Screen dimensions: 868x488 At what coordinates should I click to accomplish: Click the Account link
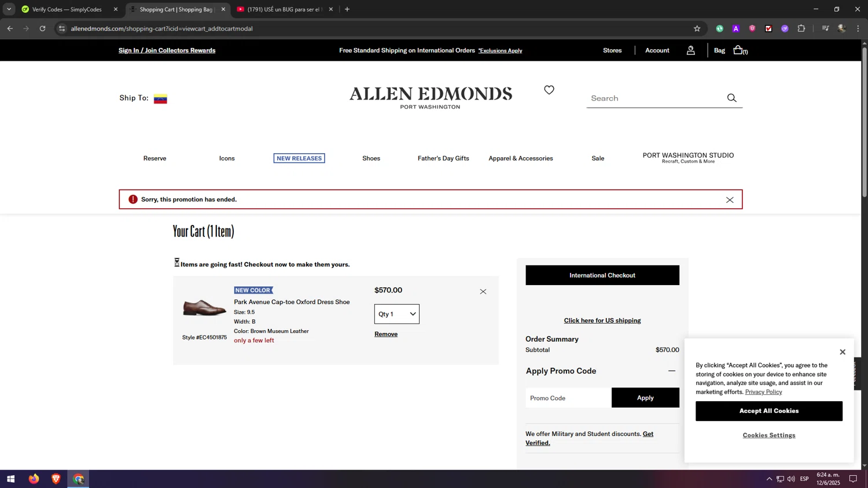point(657,50)
